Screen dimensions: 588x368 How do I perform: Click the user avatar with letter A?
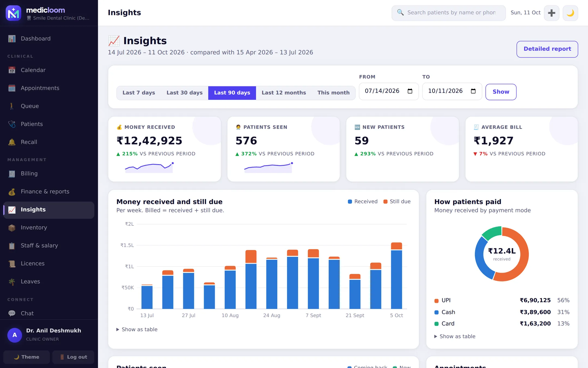(15, 335)
